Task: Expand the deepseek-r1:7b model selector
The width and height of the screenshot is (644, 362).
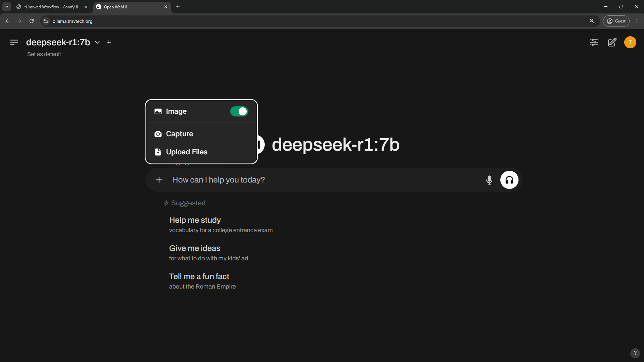Action: pyautogui.click(x=97, y=42)
